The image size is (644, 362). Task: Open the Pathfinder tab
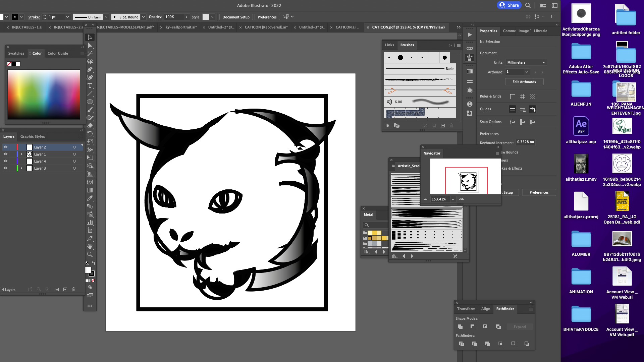click(505, 309)
